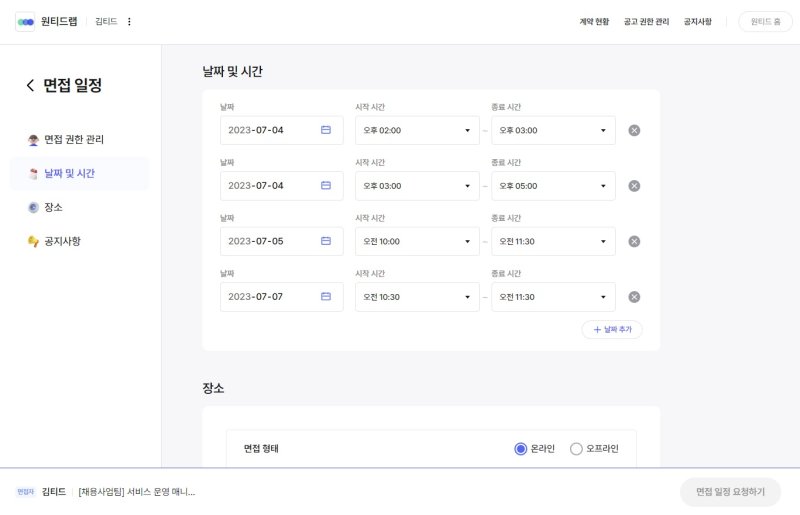Click the 날짜 추가 button

pyautogui.click(x=612, y=330)
